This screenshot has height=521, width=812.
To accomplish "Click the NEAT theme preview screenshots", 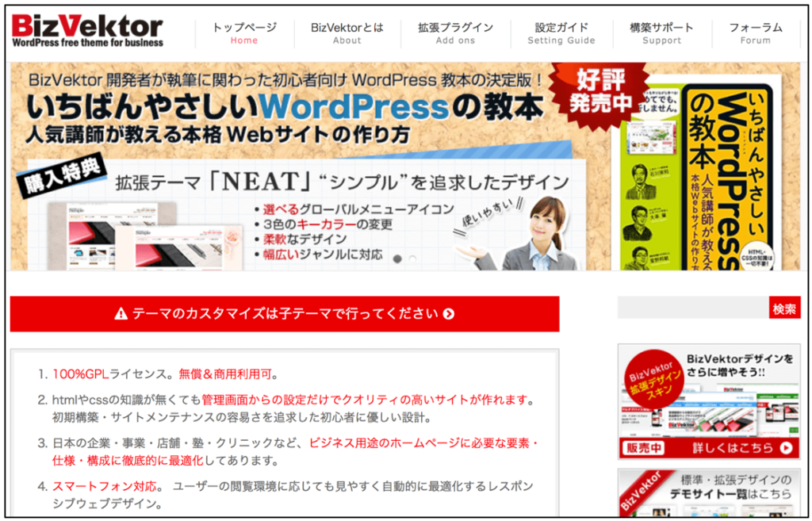I will (x=144, y=236).
